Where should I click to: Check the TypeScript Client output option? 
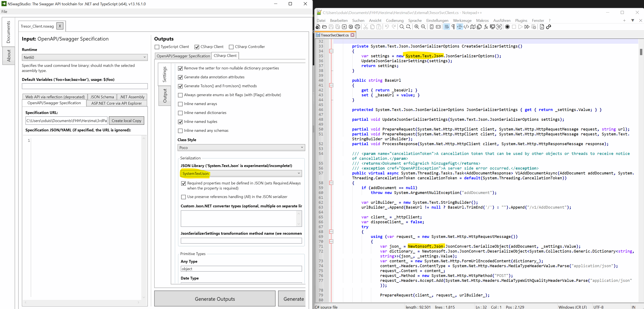(x=157, y=47)
